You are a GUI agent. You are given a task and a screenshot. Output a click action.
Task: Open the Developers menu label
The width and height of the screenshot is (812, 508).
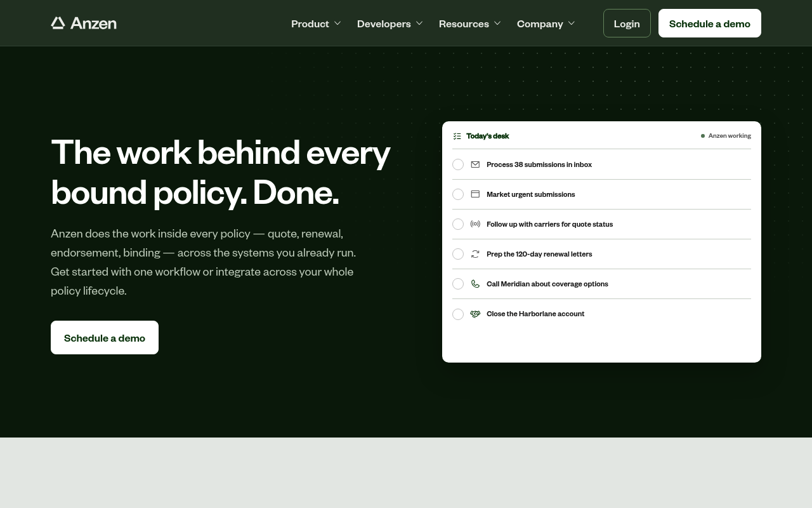[384, 23]
